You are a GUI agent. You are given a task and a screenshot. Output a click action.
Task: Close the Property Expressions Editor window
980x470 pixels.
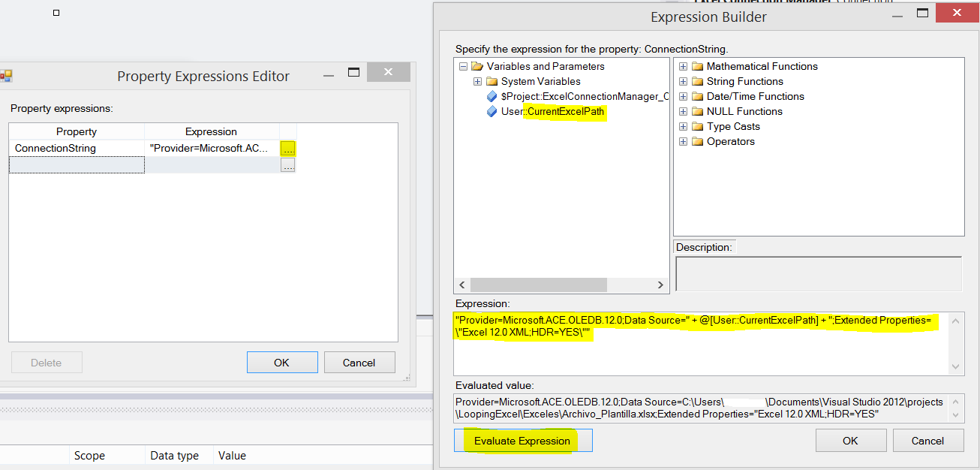(x=387, y=73)
